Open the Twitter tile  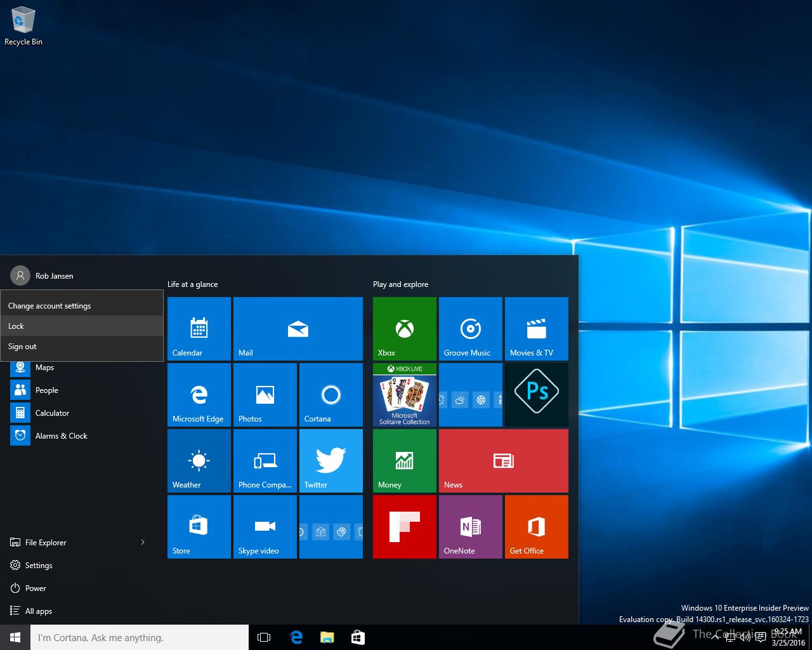tap(331, 461)
